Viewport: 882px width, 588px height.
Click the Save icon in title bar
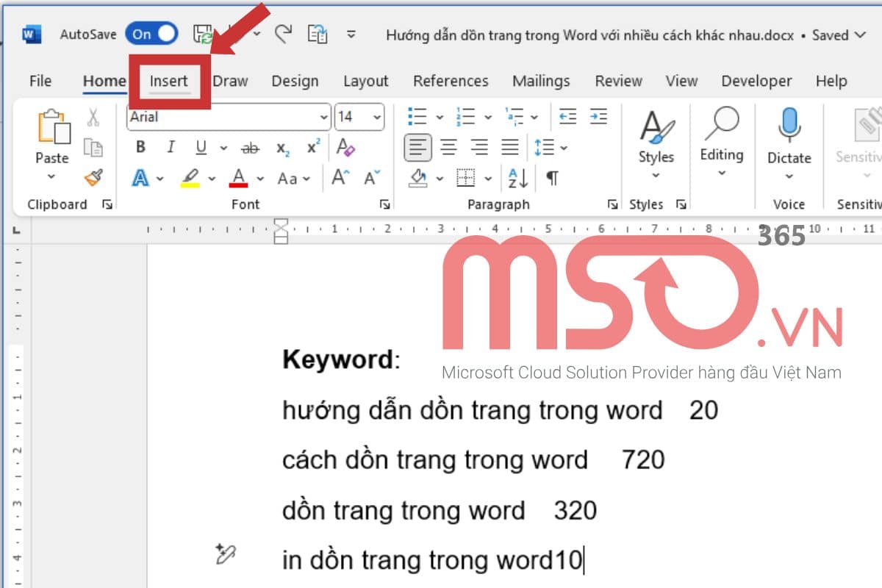coord(203,34)
